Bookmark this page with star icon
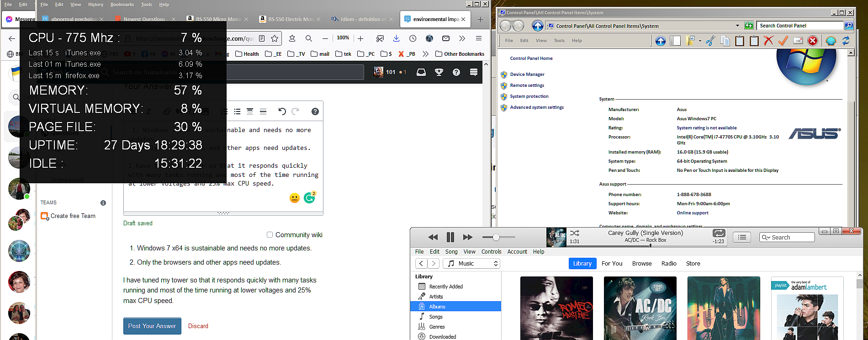This screenshot has width=868, height=340. coord(275,38)
